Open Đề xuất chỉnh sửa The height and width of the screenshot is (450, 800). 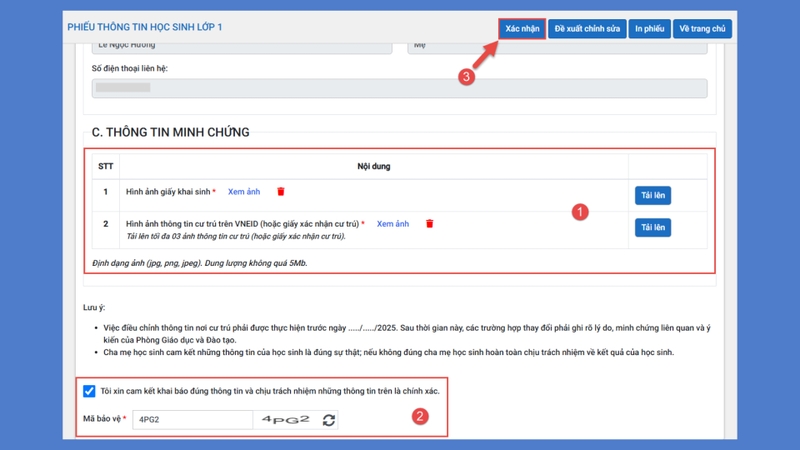click(x=587, y=29)
